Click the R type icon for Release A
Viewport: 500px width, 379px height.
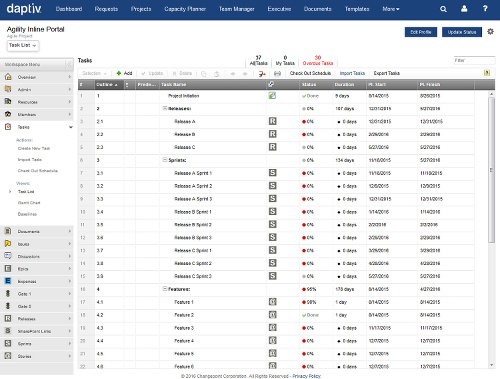pos(272,121)
